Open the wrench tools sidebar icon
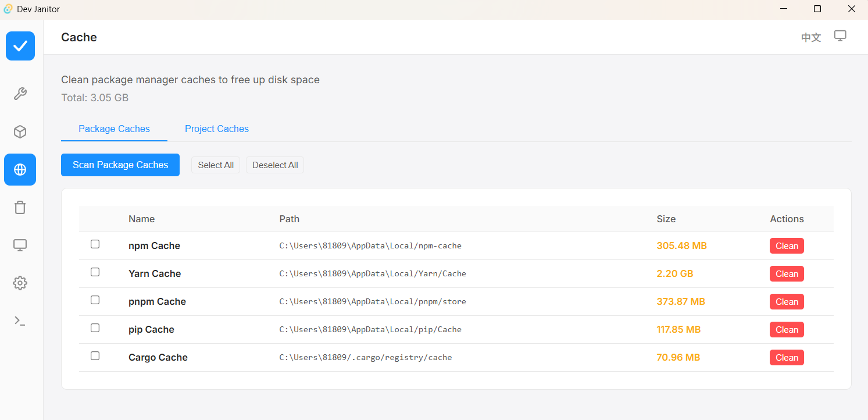868x420 pixels. pyautogui.click(x=20, y=94)
